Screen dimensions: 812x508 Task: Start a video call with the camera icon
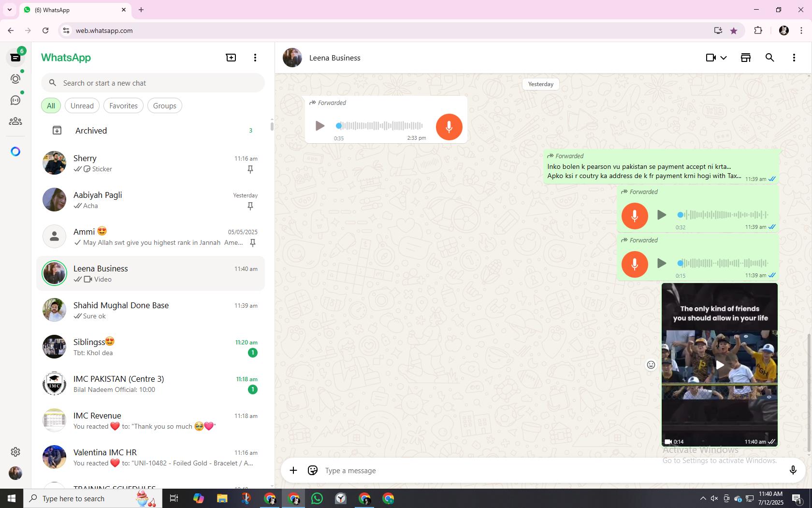pyautogui.click(x=710, y=58)
